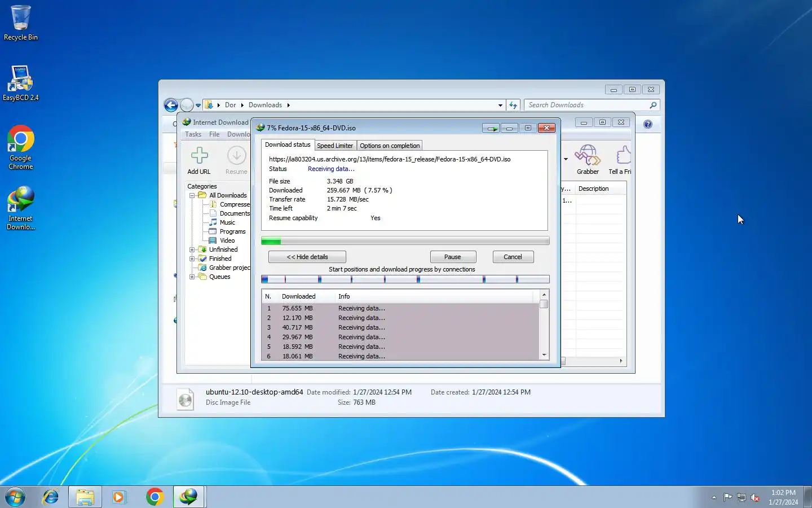Collapse the All Downloads category tree
Screen dimensions: 812x508
[192, 195]
